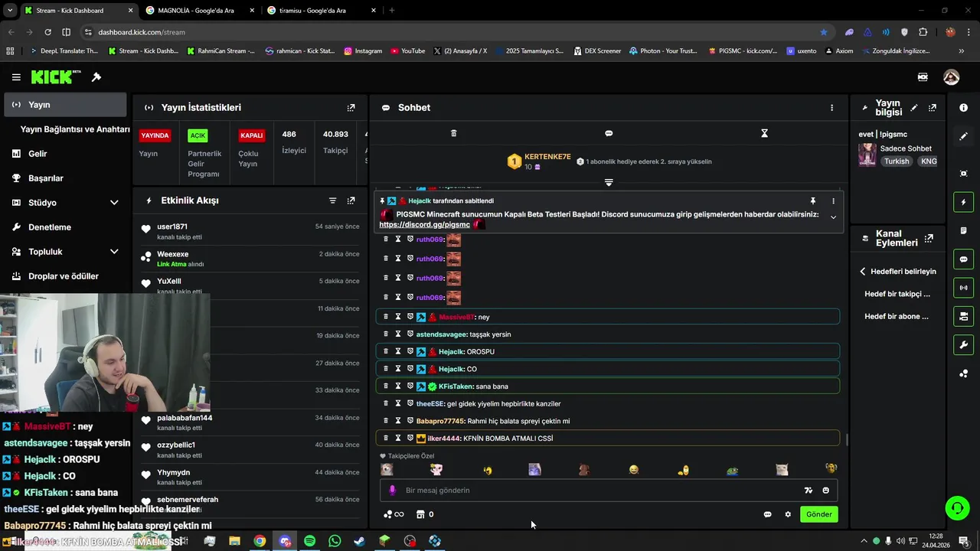Go back from Hedefleri belirleyin
This screenshot has height=551, width=980.
[862, 272]
